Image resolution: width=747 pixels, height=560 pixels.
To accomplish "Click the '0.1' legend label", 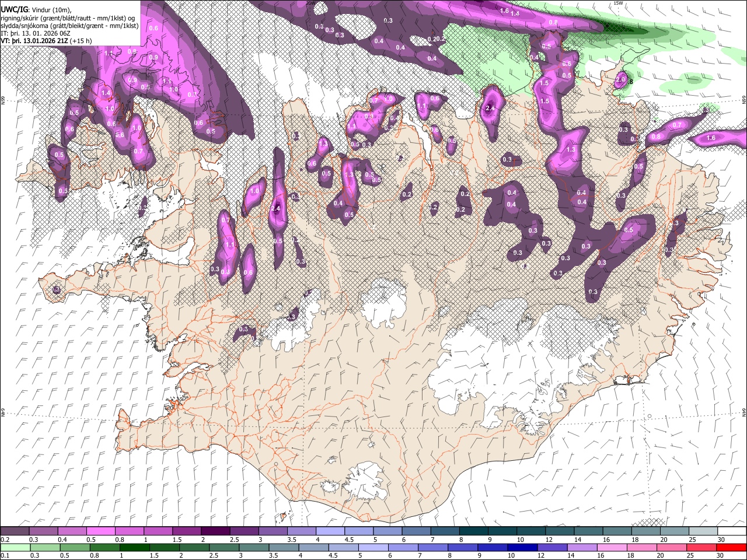I will (5, 556).
